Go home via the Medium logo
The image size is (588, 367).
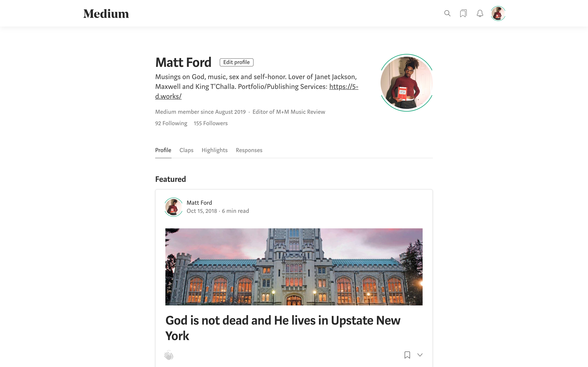point(106,13)
